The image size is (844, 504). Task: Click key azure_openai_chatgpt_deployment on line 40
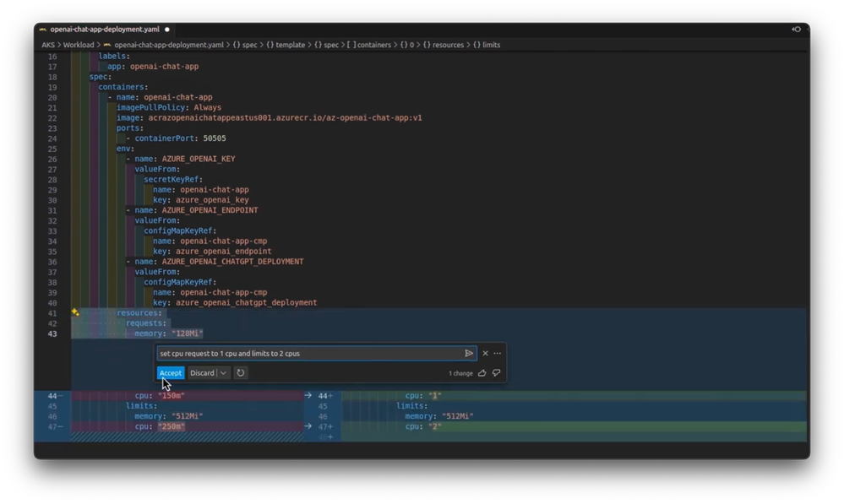247,303
